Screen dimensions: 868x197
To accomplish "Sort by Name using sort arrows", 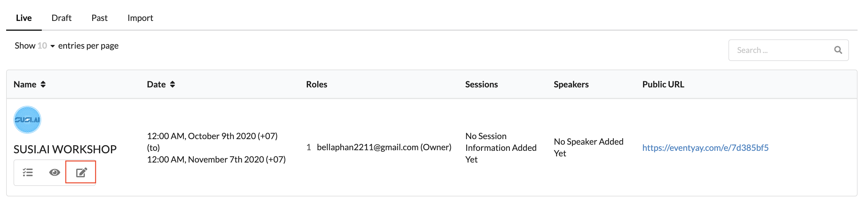I will coord(43,84).
